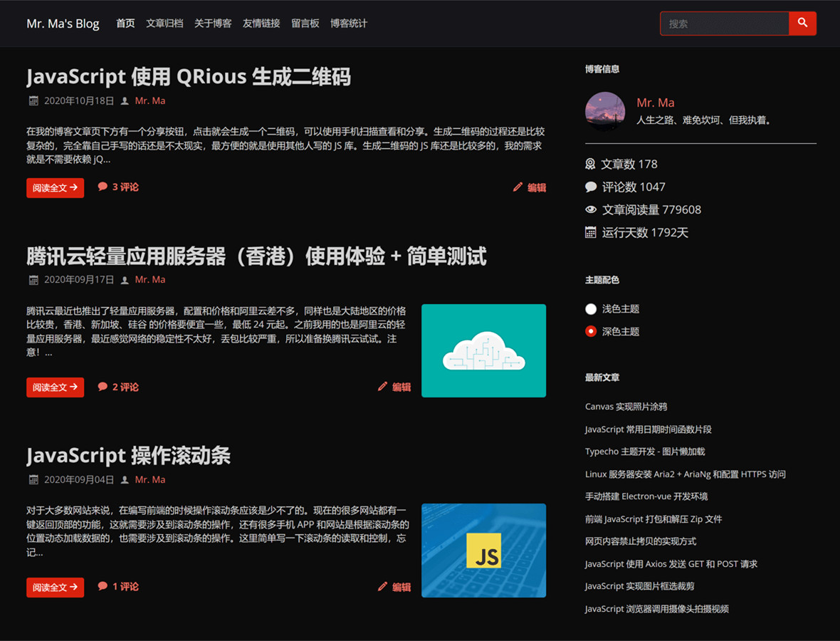Click the JS keyboard thumbnail image

click(484, 551)
